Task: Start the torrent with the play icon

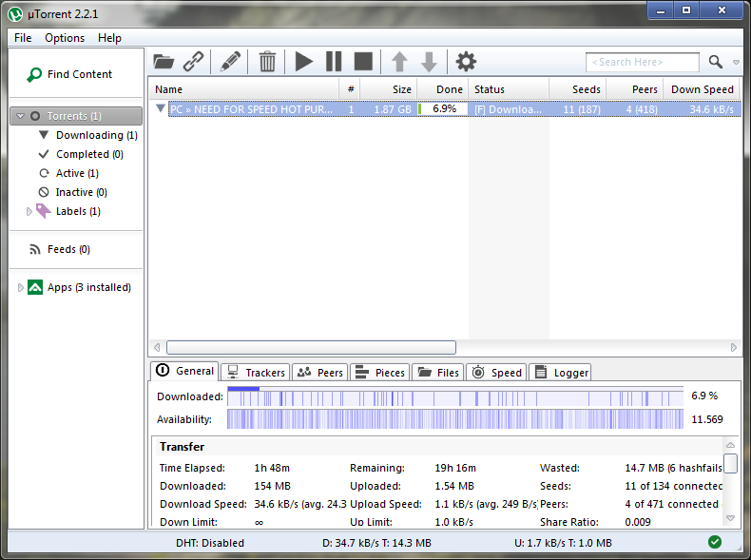Action: pyautogui.click(x=303, y=62)
